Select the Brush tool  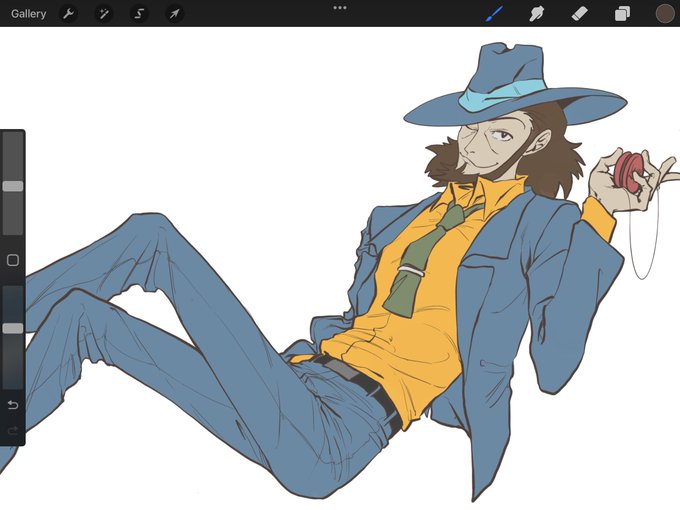[x=494, y=14]
